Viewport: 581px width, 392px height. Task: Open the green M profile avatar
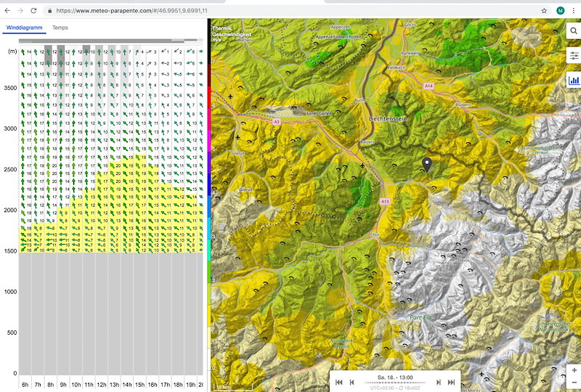[x=560, y=11]
